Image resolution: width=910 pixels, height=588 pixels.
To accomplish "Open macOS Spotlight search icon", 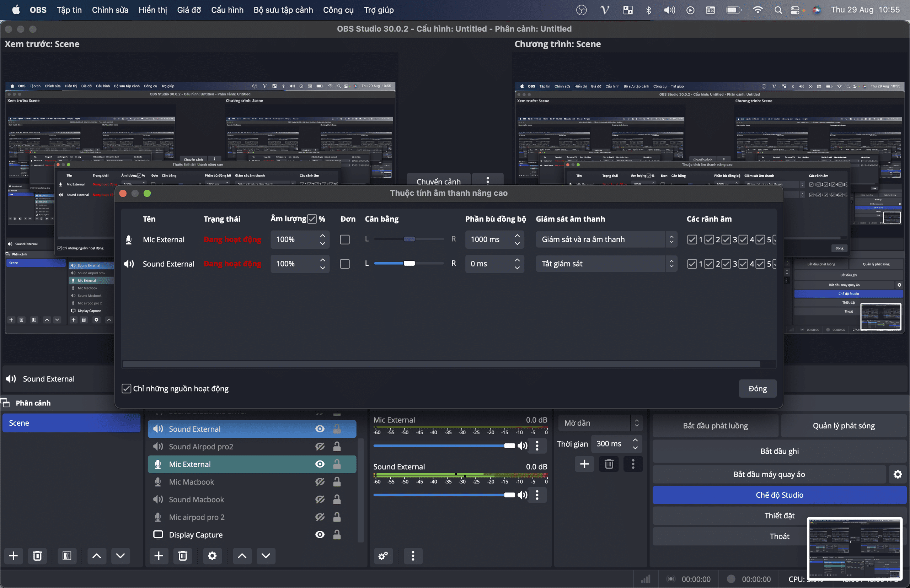I will pyautogui.click(x=778, y=10).
